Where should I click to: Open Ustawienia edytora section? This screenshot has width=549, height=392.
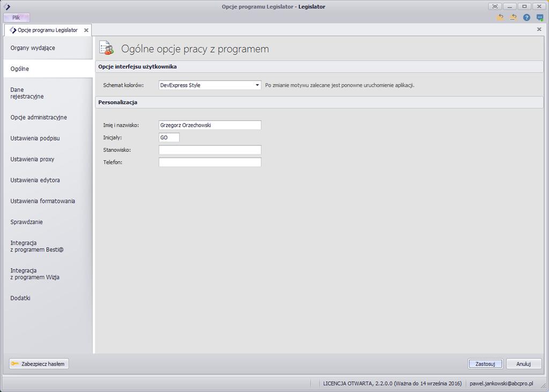click(x=48, y=180)
